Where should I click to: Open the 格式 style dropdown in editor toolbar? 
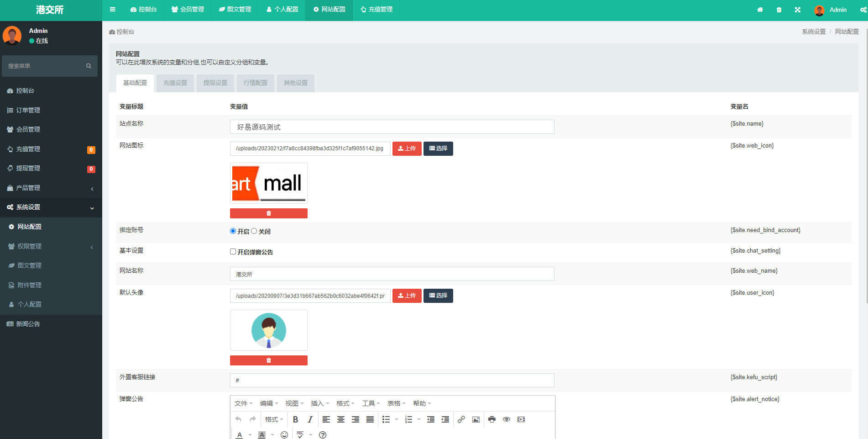[274, 419]
